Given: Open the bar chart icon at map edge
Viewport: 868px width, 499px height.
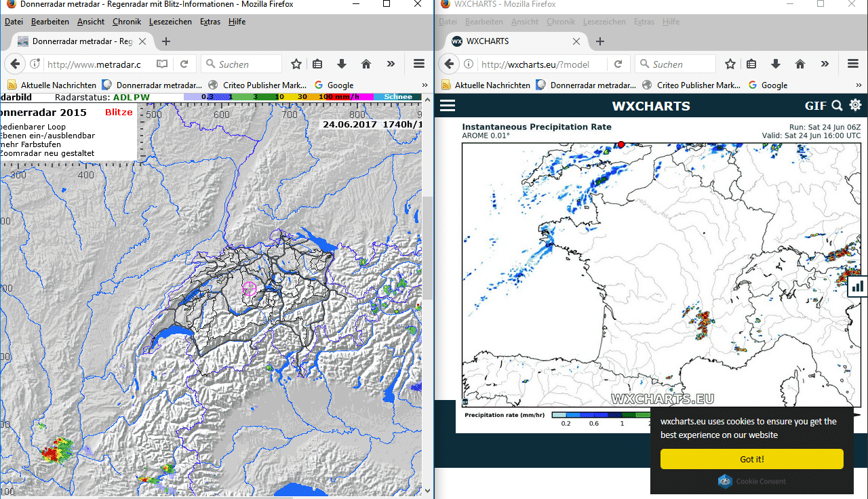Looking at the screenshot, I should [x=858, y=287].
